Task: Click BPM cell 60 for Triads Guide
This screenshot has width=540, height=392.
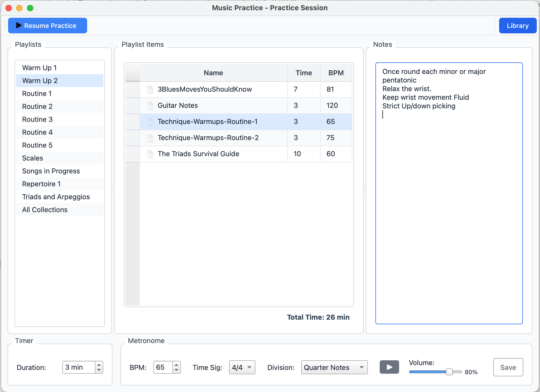Action: pos(336,154)
